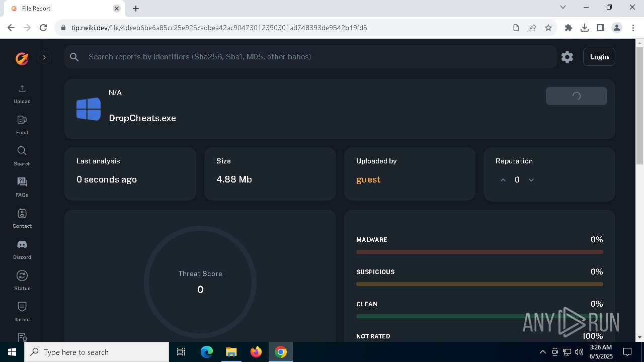Downvote reputation with the down chevron
The height and width of the screenshot is (362, 644).
click(x=531, y=180)
